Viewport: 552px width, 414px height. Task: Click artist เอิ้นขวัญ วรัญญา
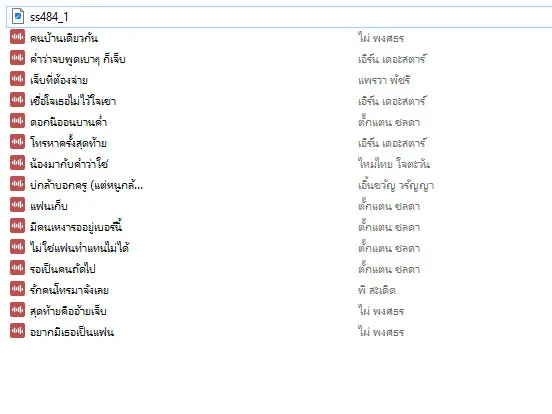click(x=396, y=185)
